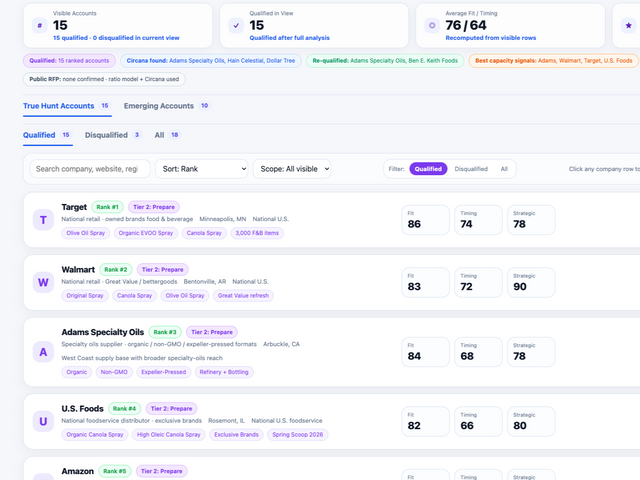The image size is (640, 480).
Task: Click Target's Strategic score 78
Action: (x=531, y=220)
